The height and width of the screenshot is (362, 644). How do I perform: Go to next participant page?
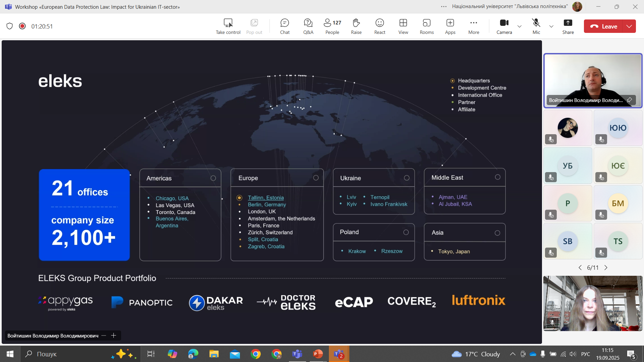pos(606,267)
